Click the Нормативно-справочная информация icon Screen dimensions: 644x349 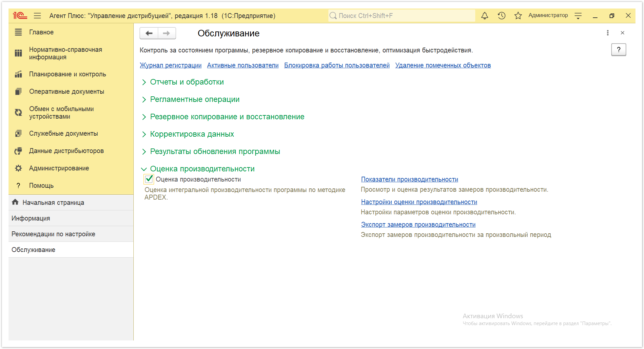[18, 53]
